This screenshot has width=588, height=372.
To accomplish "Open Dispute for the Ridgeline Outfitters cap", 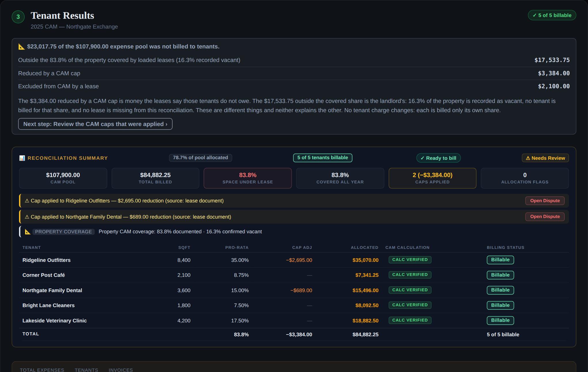I will tap(545, 201).
